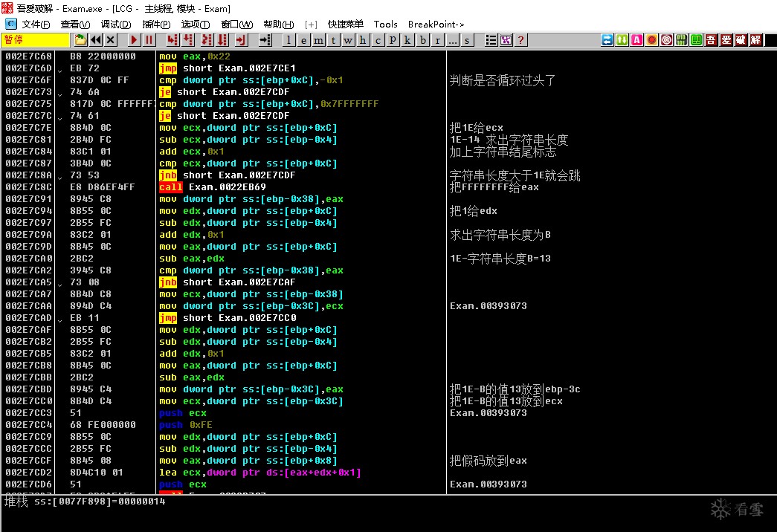Click the Trace into toolbar icon
Image resolution: width=777 pixels, height=532 pixels.
(x=207, y=40)
